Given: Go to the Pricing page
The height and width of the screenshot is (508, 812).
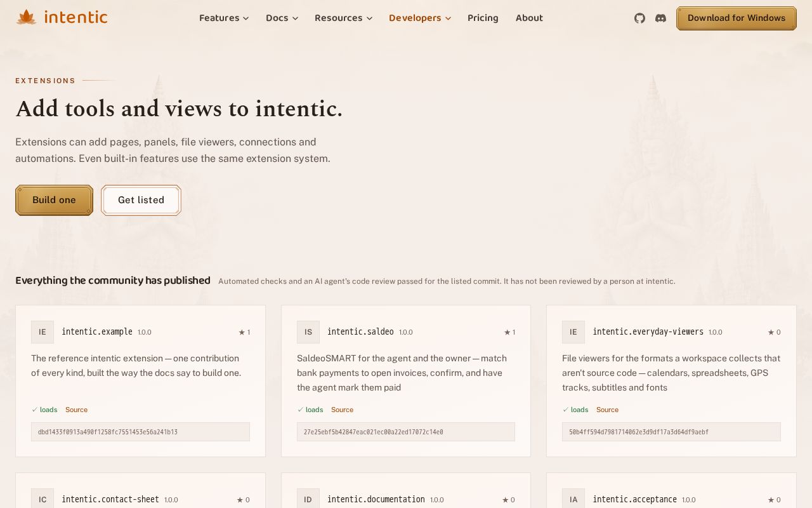Looking at the screenshot, I should pyautogui.click(x=483, y=18).
